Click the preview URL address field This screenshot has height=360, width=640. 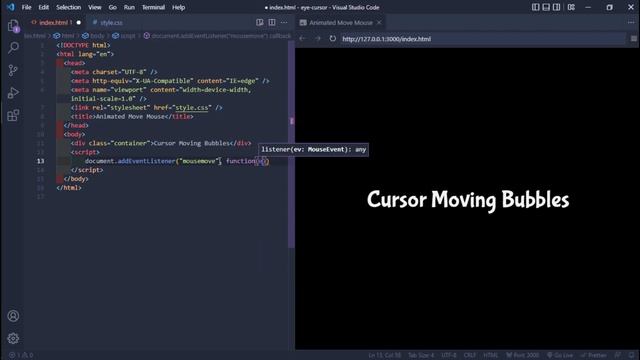click(483, 39)
